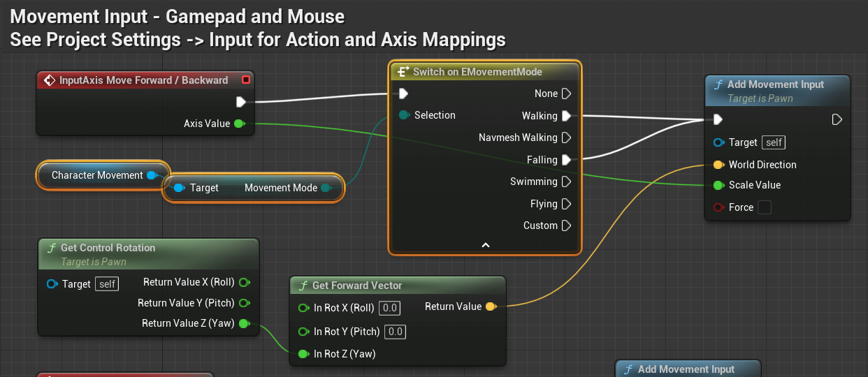The width and height of the screenshot is (868, 377).
Task: Click the Movement Mode output pin
Action: click(x=326, y=188)
